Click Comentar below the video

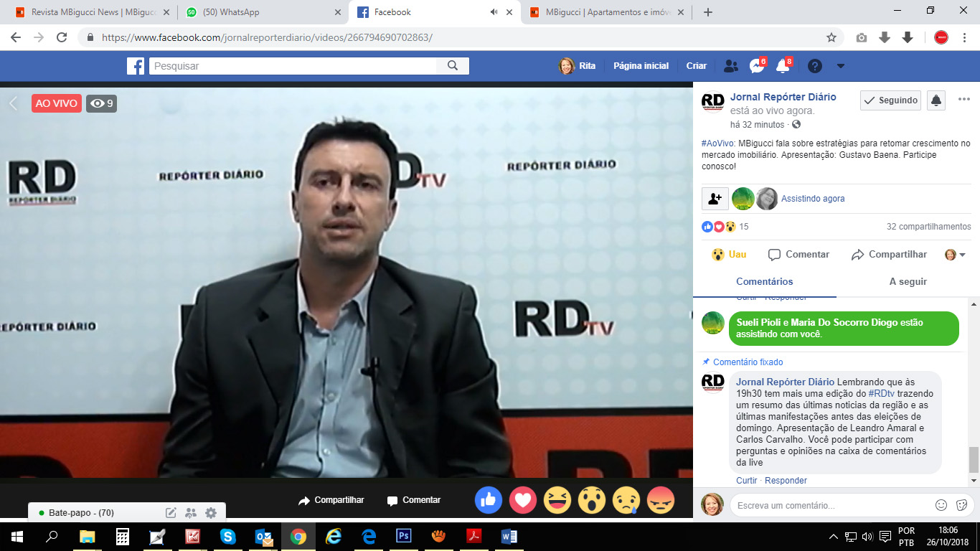[414, 500]
